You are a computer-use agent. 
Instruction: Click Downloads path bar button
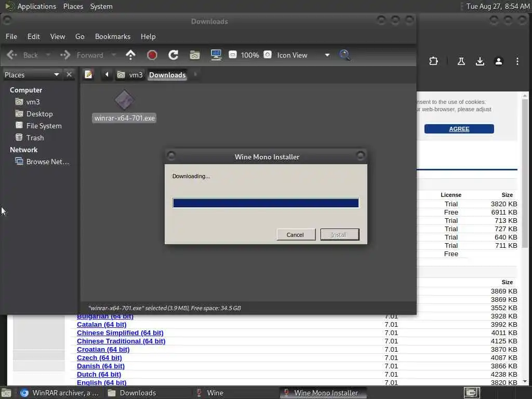point(168,75)
